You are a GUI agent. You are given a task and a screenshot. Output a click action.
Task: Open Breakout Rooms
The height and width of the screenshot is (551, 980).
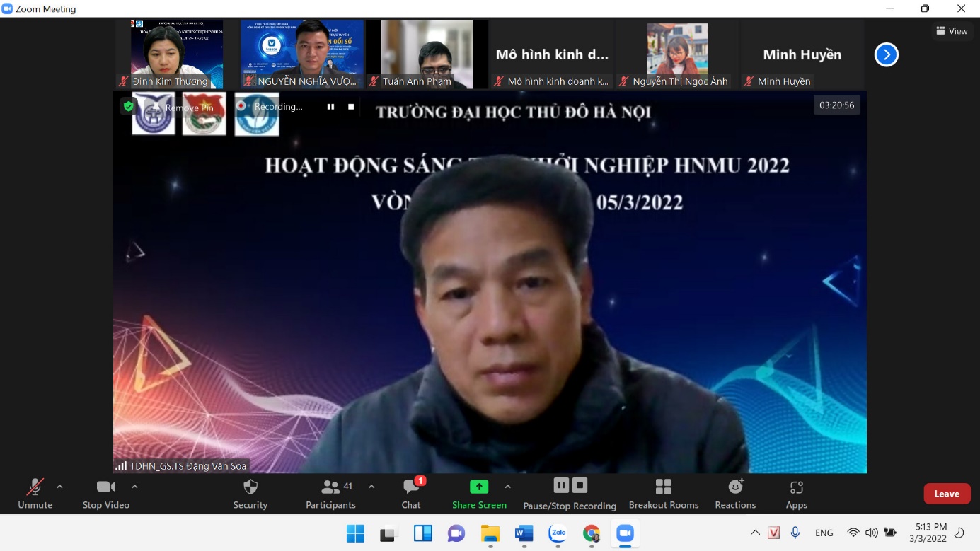663,494
